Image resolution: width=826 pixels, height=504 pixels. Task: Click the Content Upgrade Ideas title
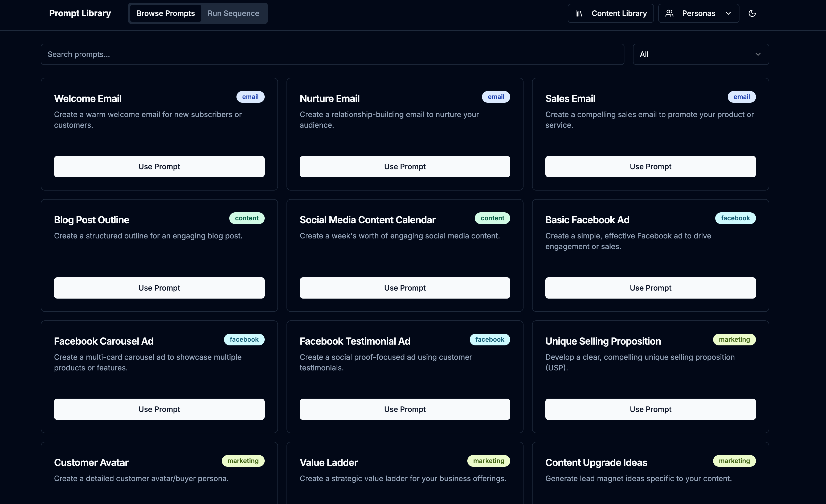(x=596, y=462)
